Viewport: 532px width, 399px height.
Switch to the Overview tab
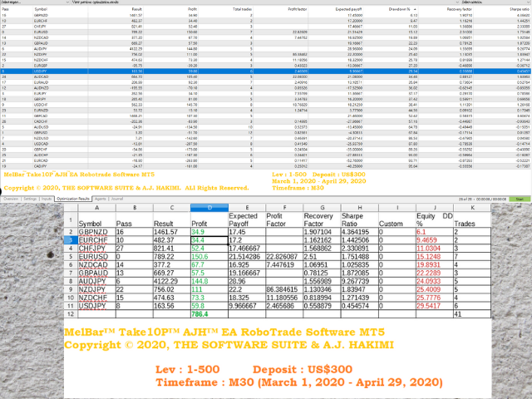click(x=11, y=199)
